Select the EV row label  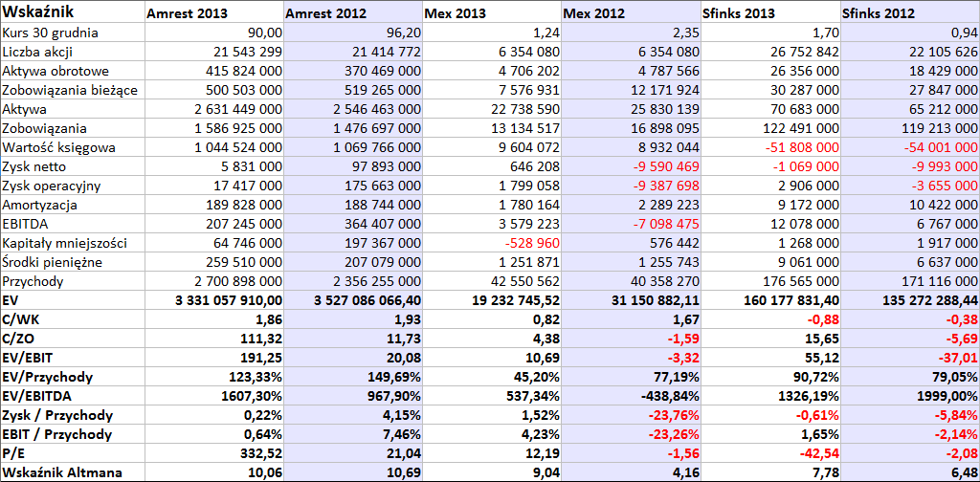point(73,300)
